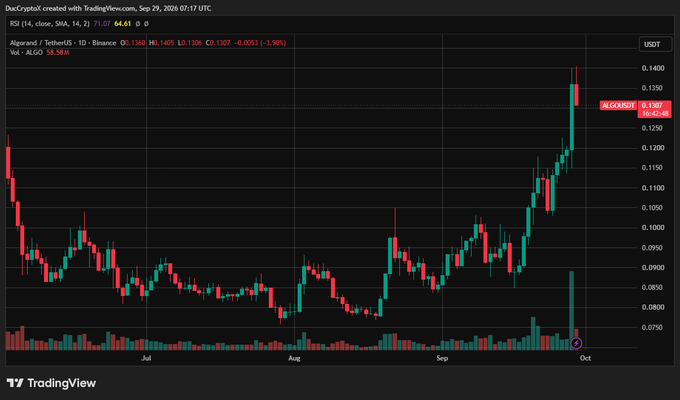
Task: Click the 0.1350 price axis label
Action: [653, 88]
